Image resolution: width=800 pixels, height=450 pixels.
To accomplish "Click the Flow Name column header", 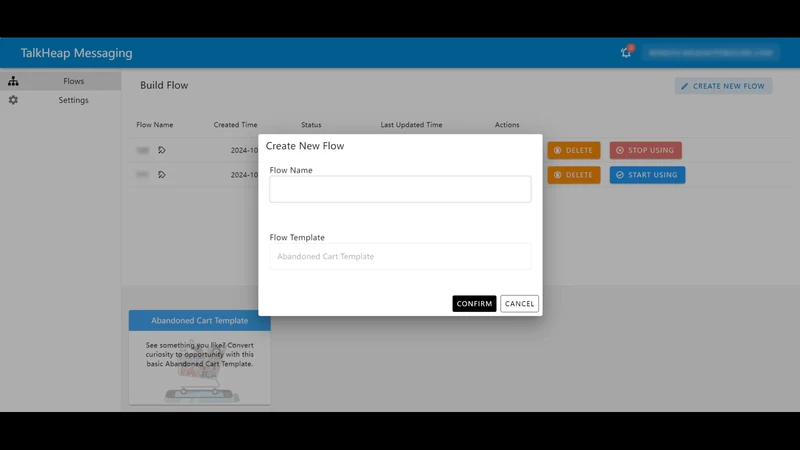I will 155,124.
